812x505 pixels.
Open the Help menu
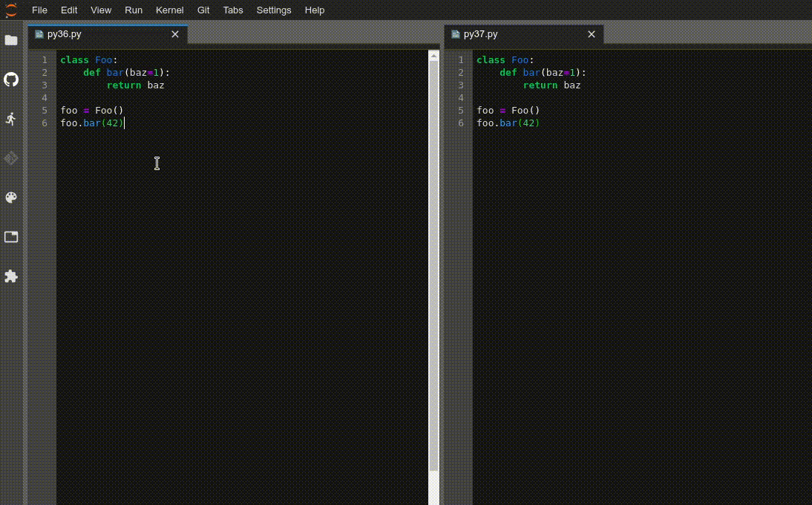point(315,10)
